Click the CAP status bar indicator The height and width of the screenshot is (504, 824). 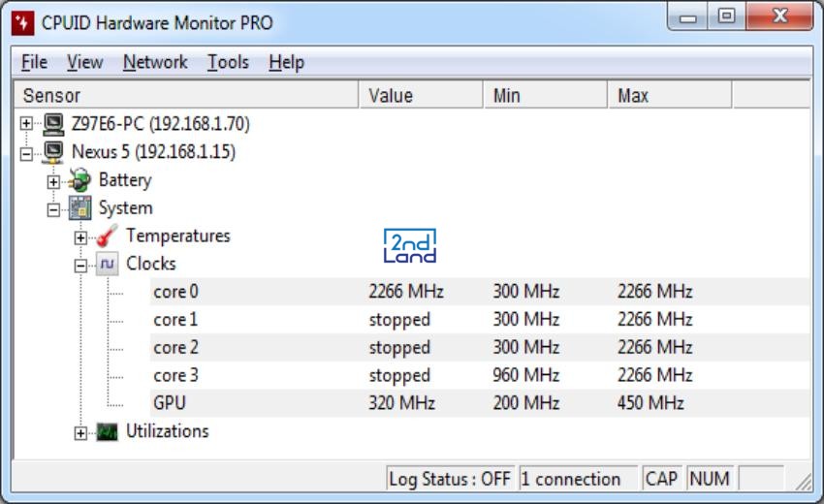tap(661, 479)
